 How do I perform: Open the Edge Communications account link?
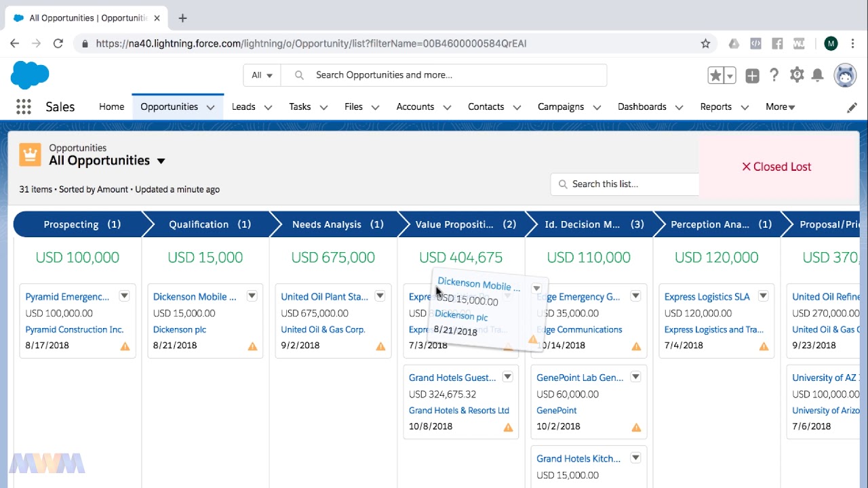tap(579, 329)
